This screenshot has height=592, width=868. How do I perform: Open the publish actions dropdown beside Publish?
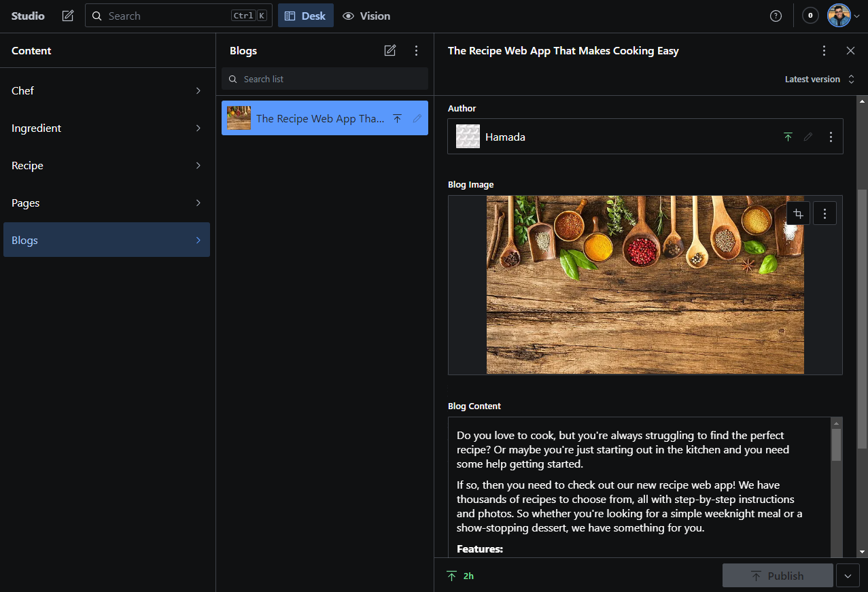[848, 575]
